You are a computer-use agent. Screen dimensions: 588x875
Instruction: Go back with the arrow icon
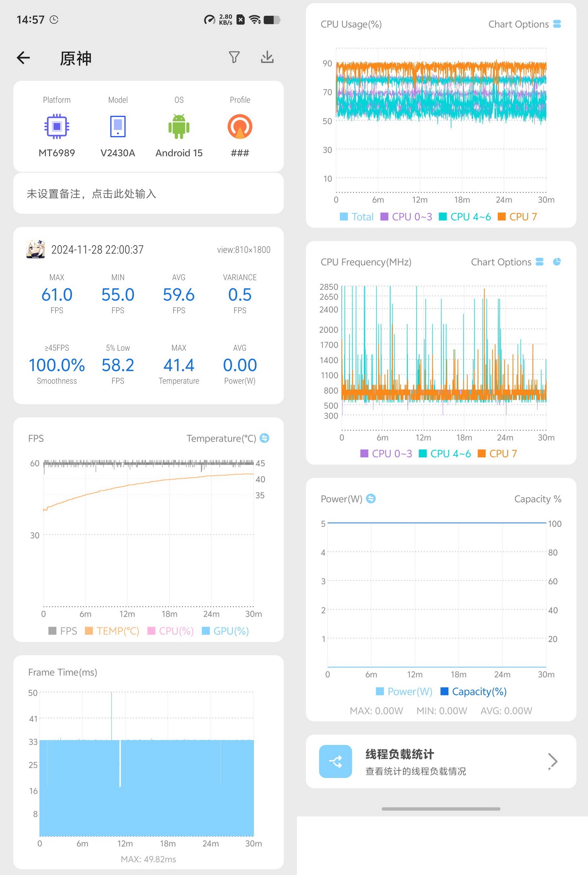tap(23, 58)
